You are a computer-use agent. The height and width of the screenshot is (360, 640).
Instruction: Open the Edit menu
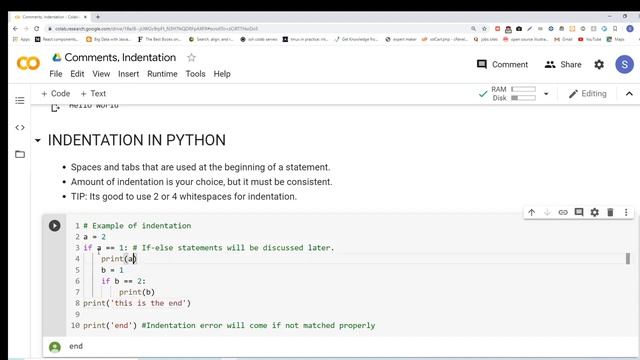pos(77,74)
